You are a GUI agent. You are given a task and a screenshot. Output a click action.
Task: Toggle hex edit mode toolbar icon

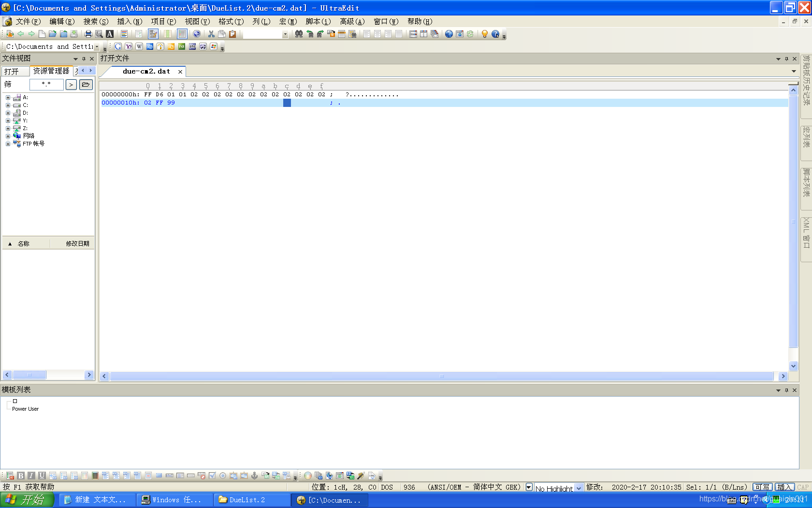coord(153,34)
